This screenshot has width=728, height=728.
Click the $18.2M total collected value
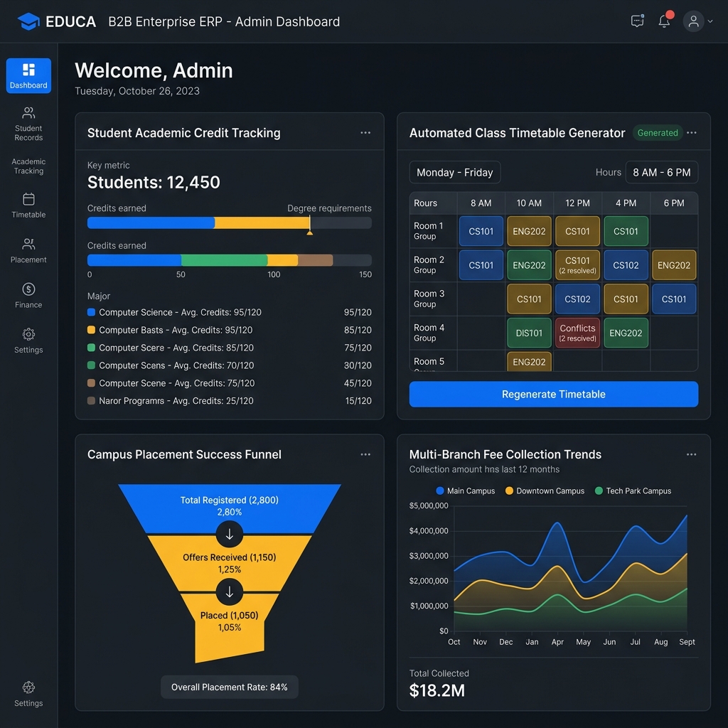(x=437, y=690)
